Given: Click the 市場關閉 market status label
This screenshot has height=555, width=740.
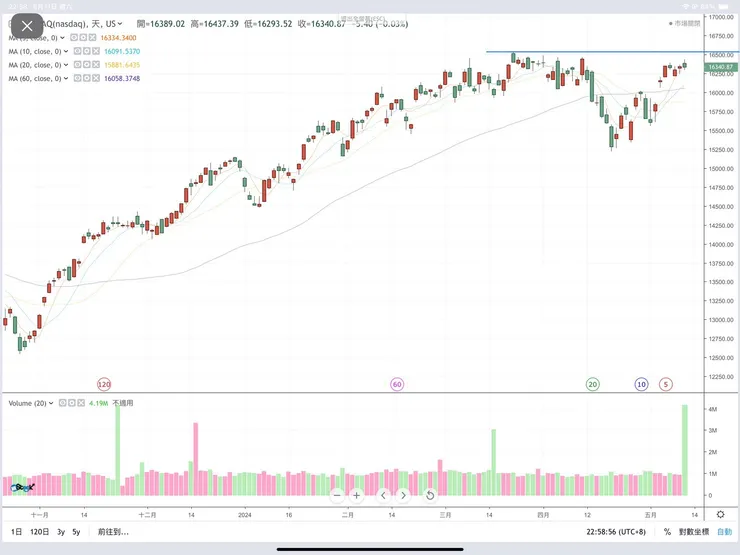Looking at the screenshot, I should (x=685, y=23).
